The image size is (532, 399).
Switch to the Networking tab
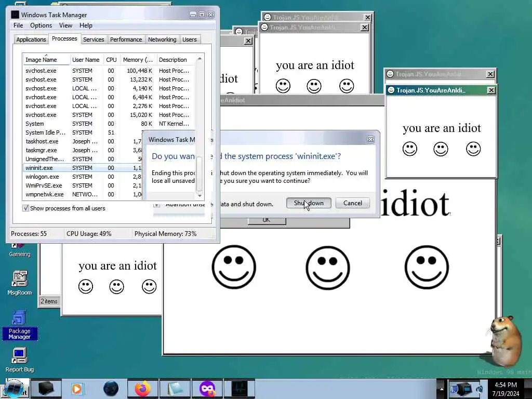[x=162, y=39]
